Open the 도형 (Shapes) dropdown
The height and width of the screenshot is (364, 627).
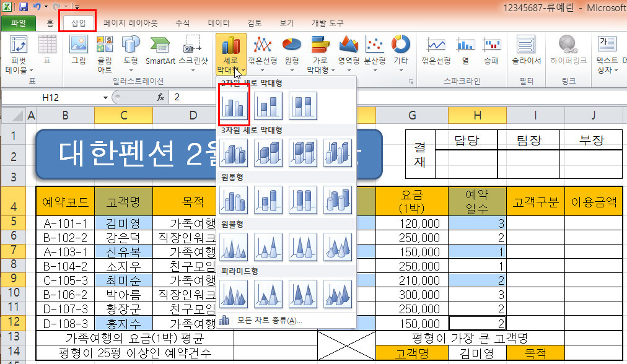coord(130,54)
